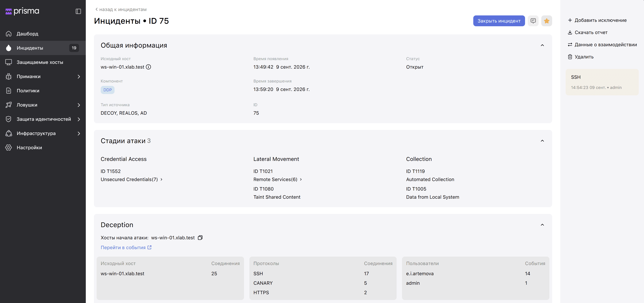The image size is (644, 303).
Task: Go back via назад к инцидентам link
Action: click(x=121, y=9)
